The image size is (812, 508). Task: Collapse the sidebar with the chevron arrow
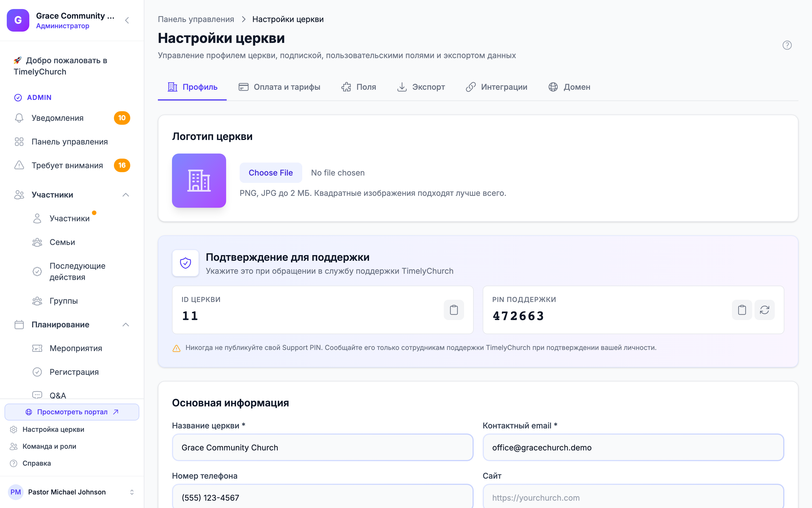[127, 21]
